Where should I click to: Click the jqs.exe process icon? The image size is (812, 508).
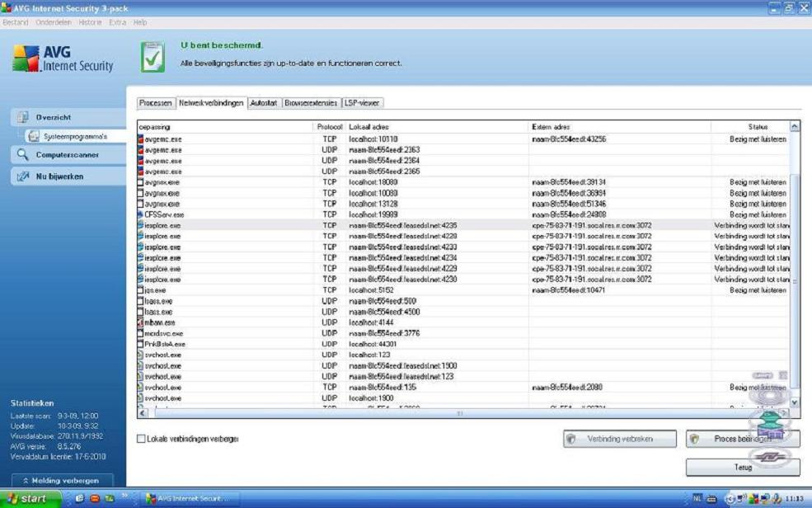point(140,290)
